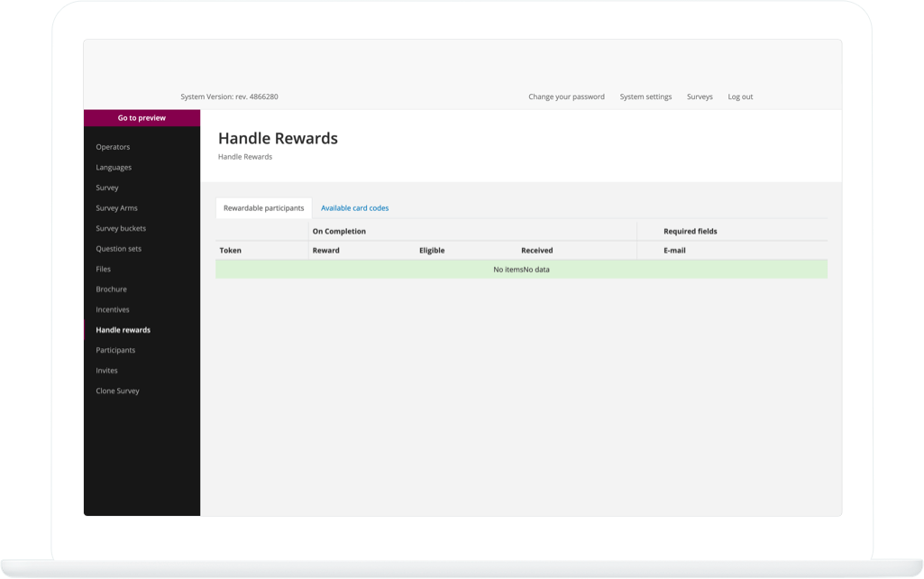Open System settings link
The image size is (924, 579).
(645, 96)
